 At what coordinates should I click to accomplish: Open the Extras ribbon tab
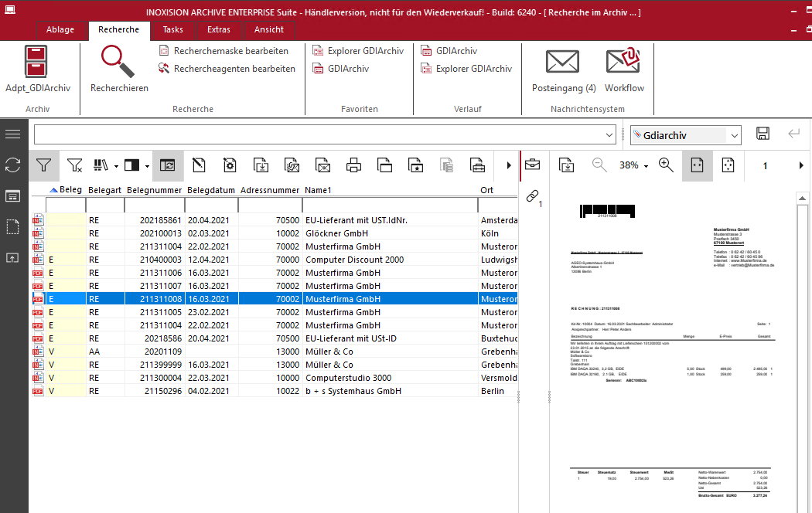coord(218,29)
